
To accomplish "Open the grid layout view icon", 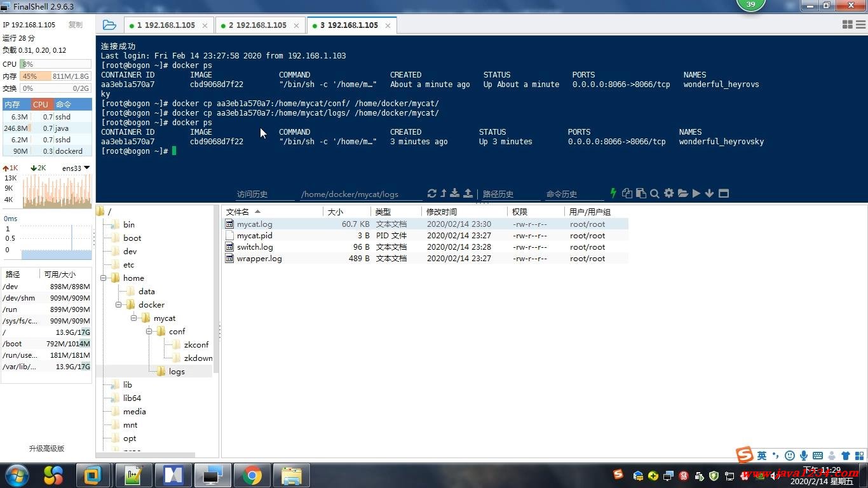I will tap(847, 24).
